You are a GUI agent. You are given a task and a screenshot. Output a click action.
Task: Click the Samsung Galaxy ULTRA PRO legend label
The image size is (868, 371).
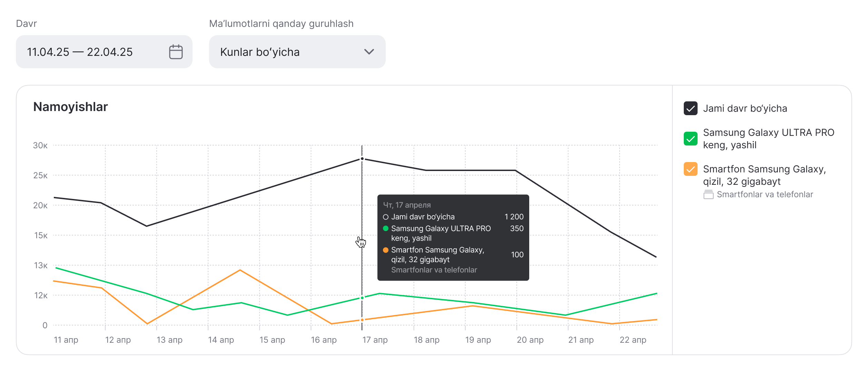tap(769, 139)
